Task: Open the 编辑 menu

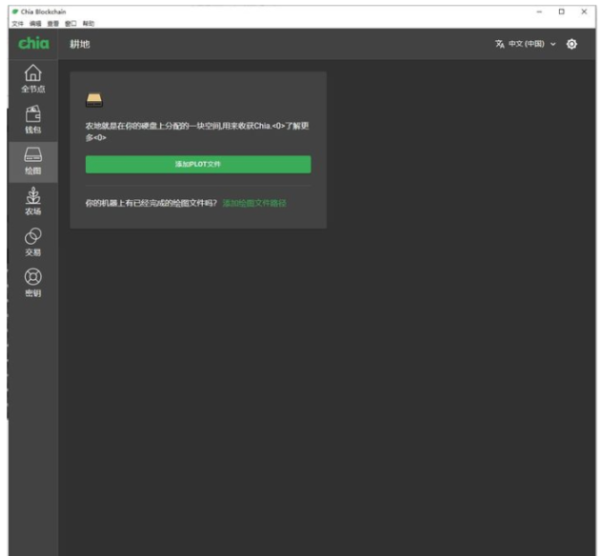Action: 35,24
